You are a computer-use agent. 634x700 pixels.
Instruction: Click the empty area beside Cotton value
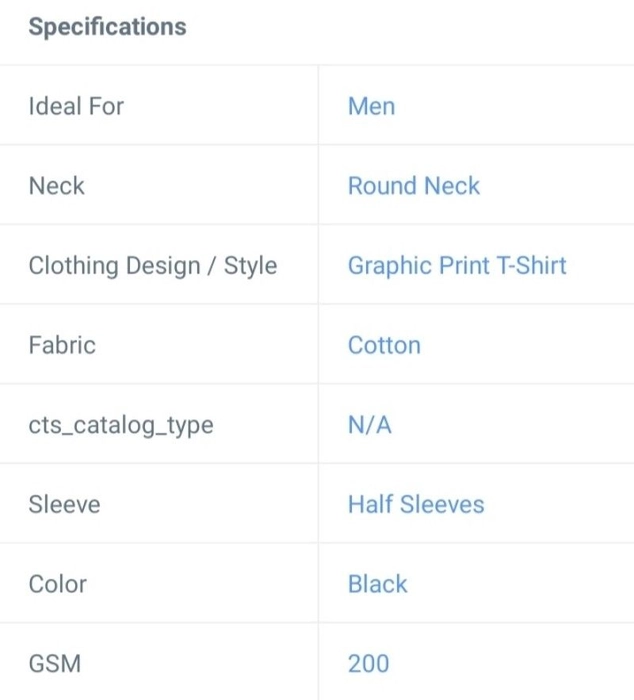(527, 345)
